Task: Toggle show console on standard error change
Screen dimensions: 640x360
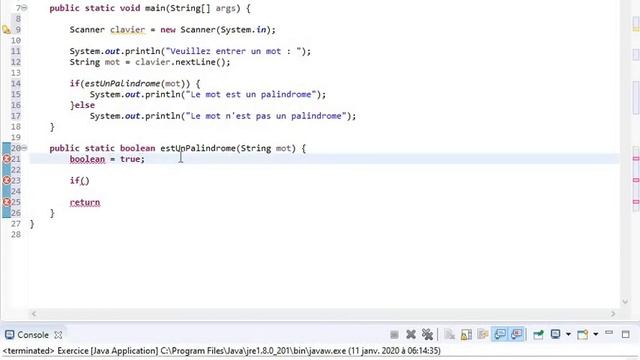Action: (516, 335)
